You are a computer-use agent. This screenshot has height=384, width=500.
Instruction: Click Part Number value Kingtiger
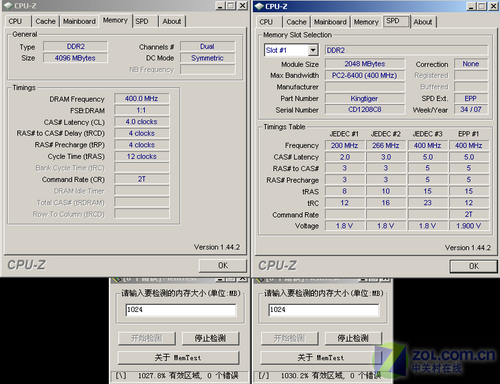365,99
